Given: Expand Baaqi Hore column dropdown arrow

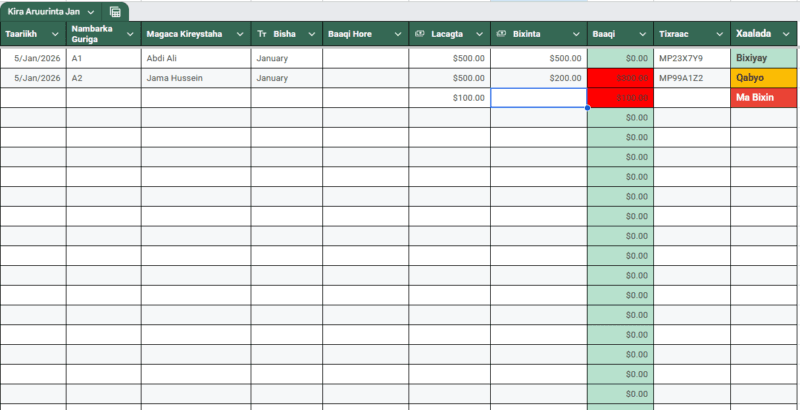Looking at the screenshot, I should 396,34.
